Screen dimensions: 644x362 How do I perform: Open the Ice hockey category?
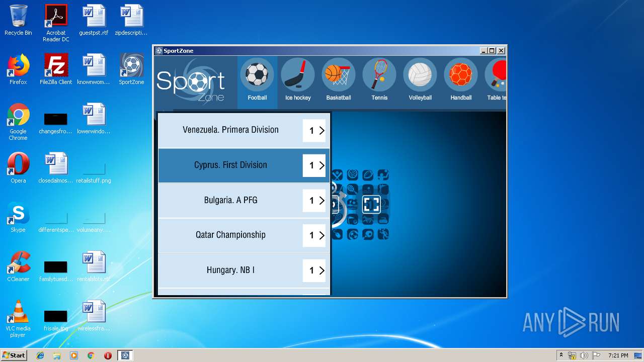coord(298,80)
